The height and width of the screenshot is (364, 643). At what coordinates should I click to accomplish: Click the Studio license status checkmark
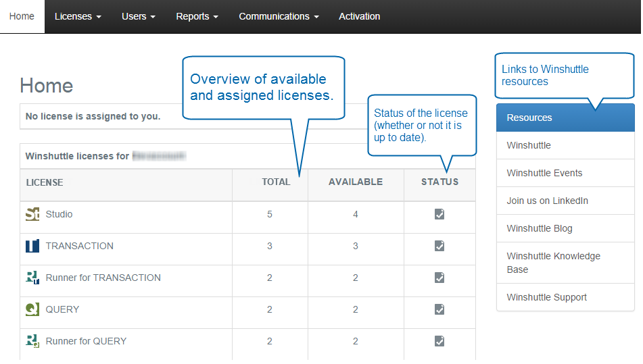(439, 214)
